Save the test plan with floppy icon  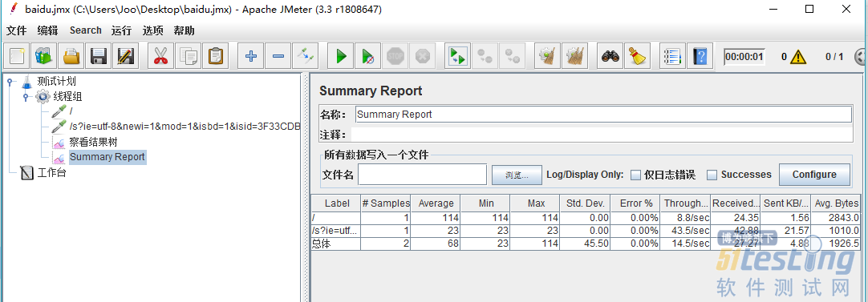coord(98,56)
